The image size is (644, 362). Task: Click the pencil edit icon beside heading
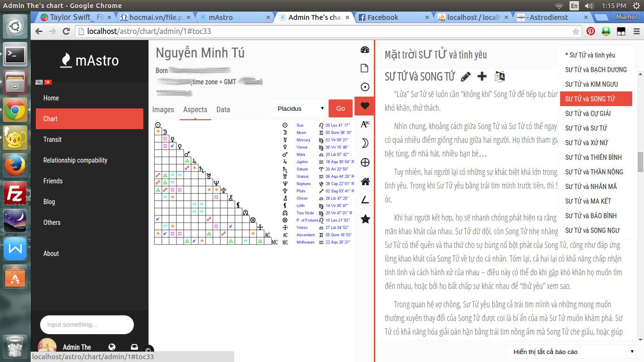tap(465, 76)
